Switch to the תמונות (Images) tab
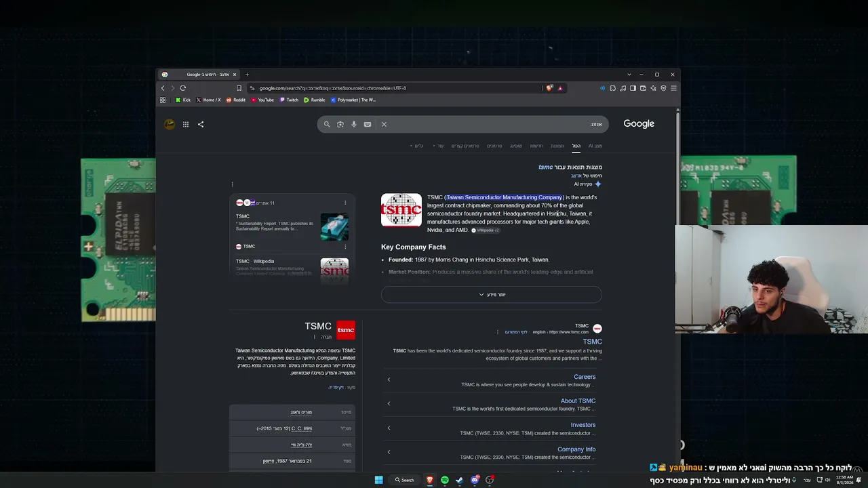 pyautogui.click(x=557, y=146)
